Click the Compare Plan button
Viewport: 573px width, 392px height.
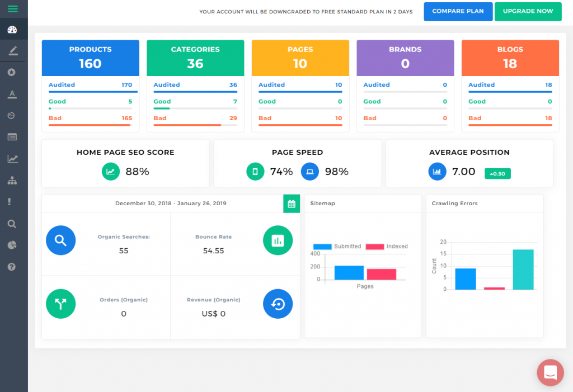458,11
